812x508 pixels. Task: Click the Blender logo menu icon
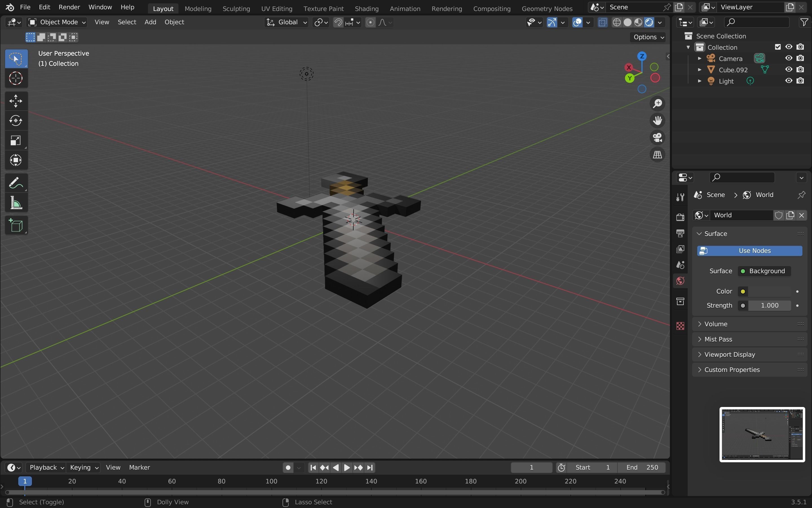pos(10,7)
